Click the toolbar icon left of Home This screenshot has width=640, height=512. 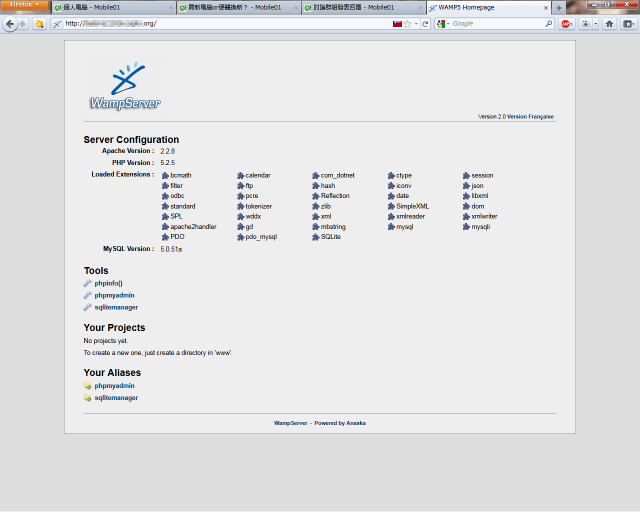[x=586, y=24]
